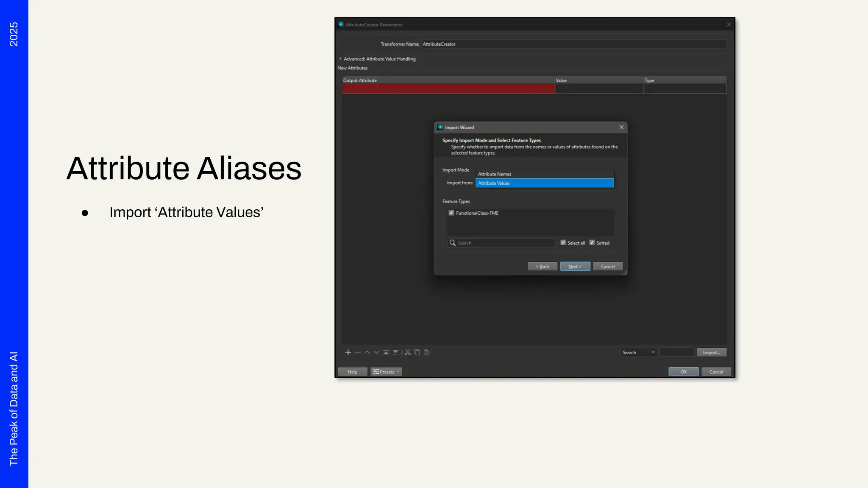Click the Output Attribute column header
The image size is (868, 488).
[x=448, y=80]
